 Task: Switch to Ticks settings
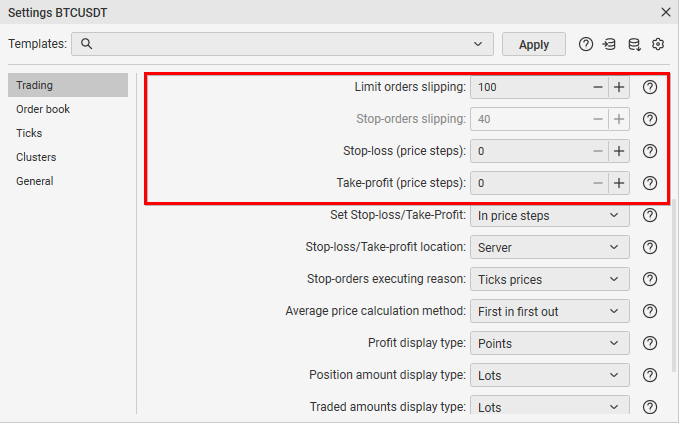[x=68, y=133]
